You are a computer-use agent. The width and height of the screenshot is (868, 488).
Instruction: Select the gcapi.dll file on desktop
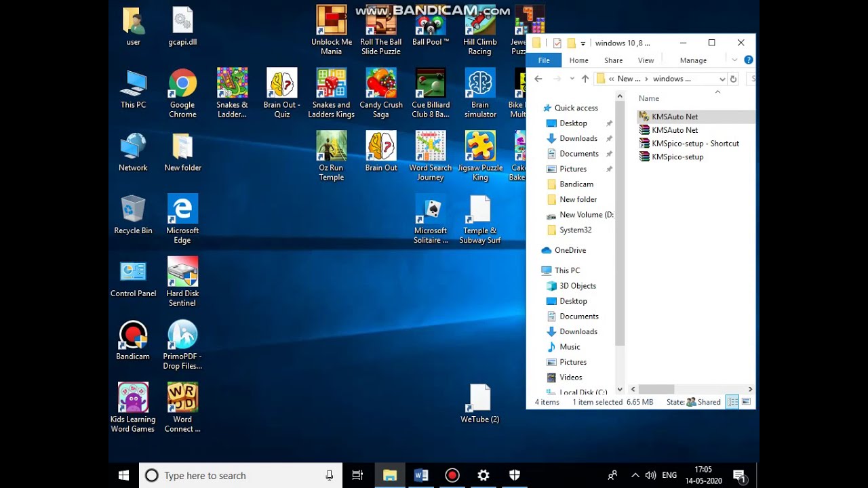182,26
